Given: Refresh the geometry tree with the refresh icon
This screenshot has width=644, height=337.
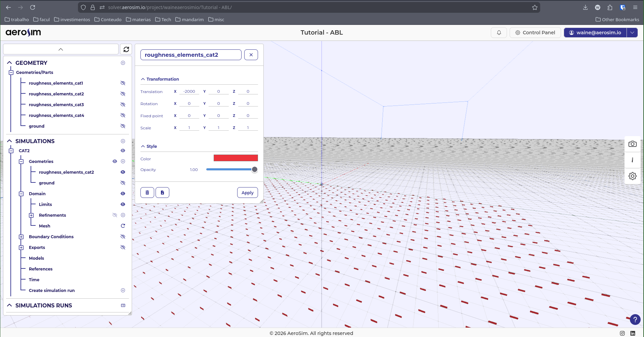Looking at the screenshot, I should [x=126, y=49].
